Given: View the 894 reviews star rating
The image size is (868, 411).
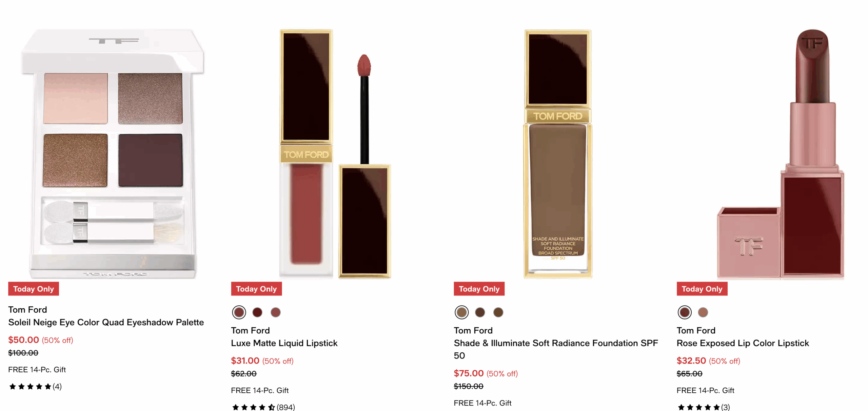Looking at the screenshot, I should coord(263,407).
